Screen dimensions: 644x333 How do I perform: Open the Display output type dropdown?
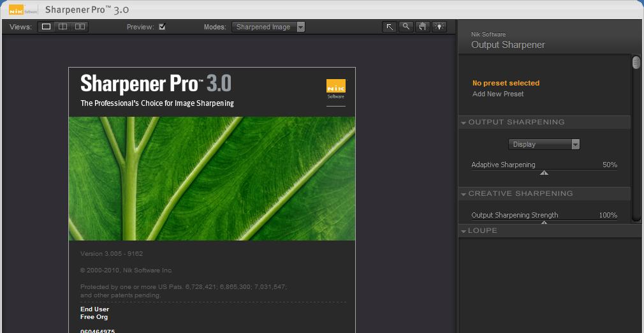click(x=544, y=144)
